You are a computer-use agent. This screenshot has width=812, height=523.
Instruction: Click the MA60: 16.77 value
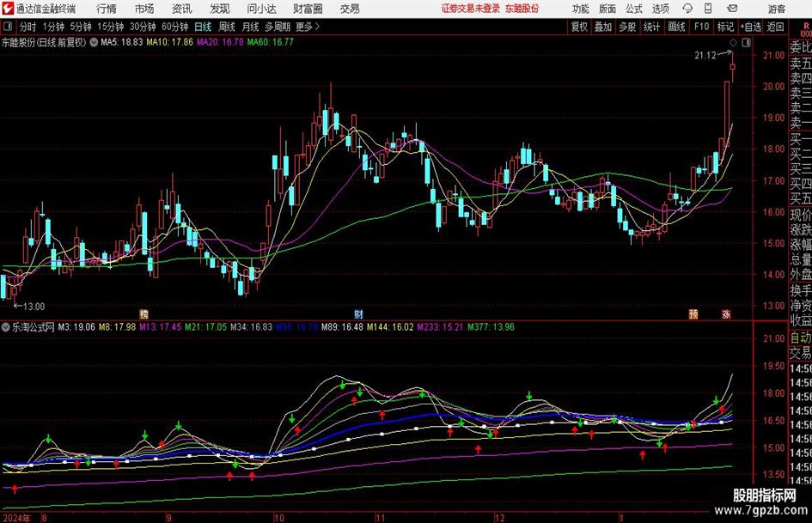(x=271, y=42)
